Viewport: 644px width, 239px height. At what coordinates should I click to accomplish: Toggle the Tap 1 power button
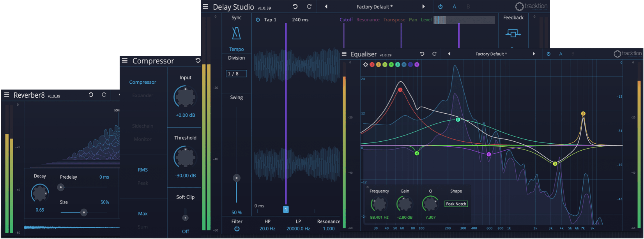tap(258, 20)
